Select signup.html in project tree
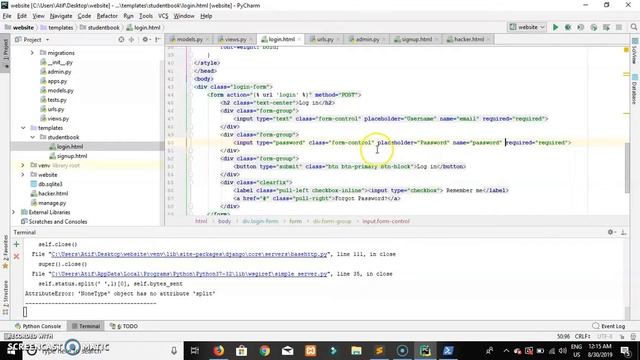The width and height of the screenshot is (640, 360). coord(72,156)
